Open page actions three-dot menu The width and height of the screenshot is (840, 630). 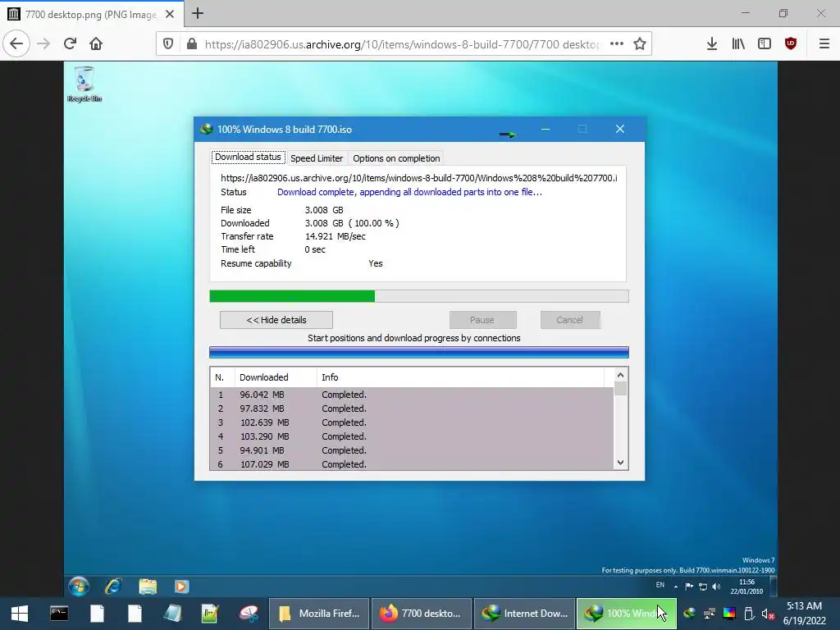pos(617,44)
